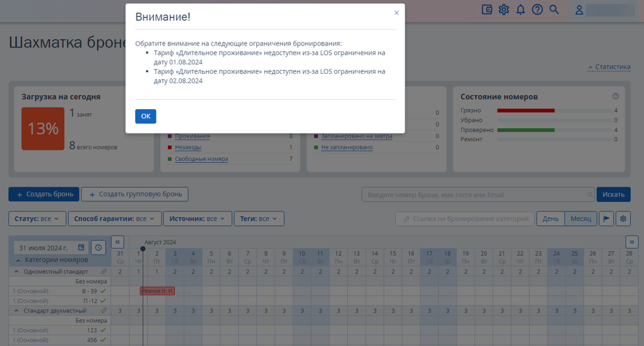The image size is (644, 346).
Task: Click check mark of room 456
Action: [x=103, y=340]
